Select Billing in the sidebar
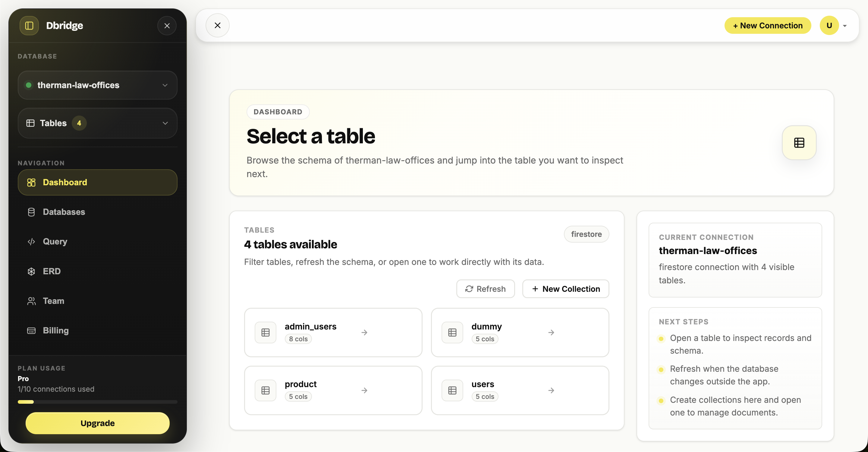Viewport: 868px width, 452px height. pyautogui.click(x=55, y=331)
